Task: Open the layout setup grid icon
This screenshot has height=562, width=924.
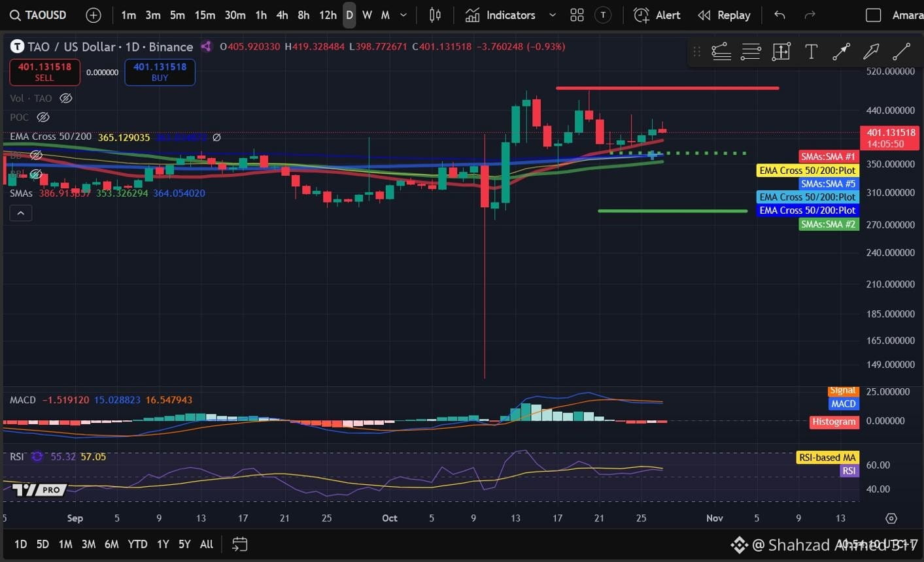Action: [577, 15]
